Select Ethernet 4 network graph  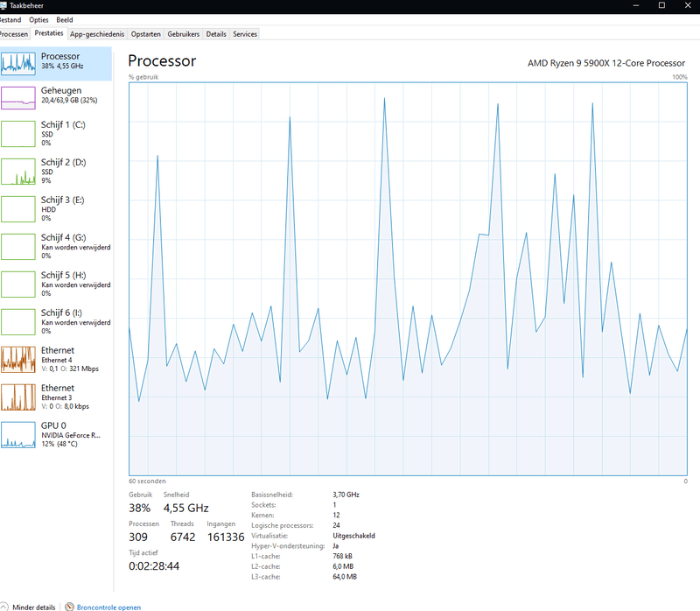tap(17, 360)
